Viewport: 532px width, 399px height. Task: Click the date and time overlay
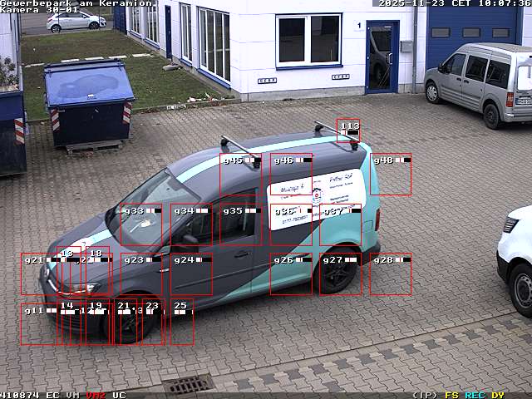455,3
